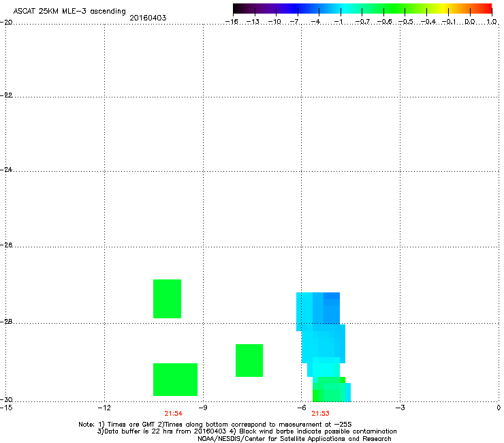Image resolution: width=504 pixels, height=443 pixels.
Task: Click the -3 longitude axis label
Action: (x=400, y=408)
